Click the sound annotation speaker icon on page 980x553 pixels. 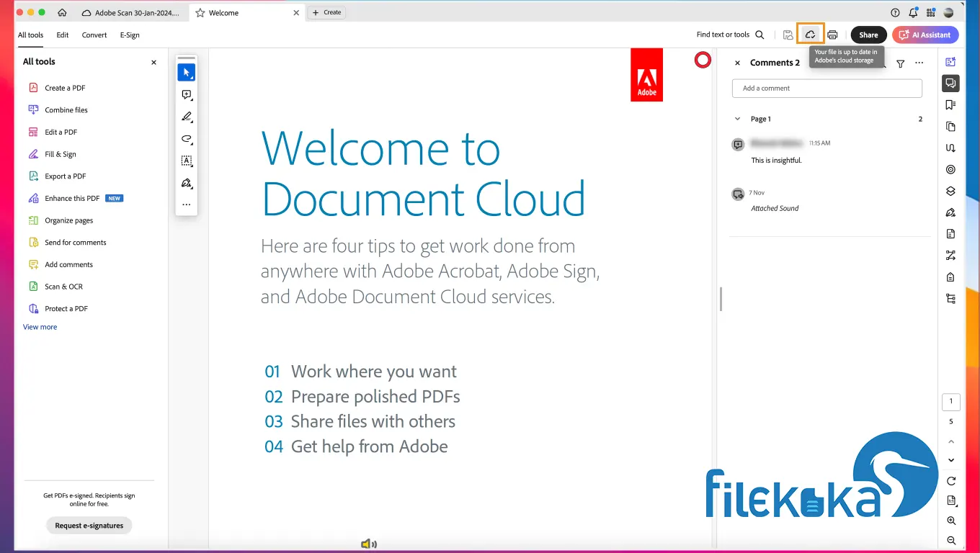pos(369,544)
